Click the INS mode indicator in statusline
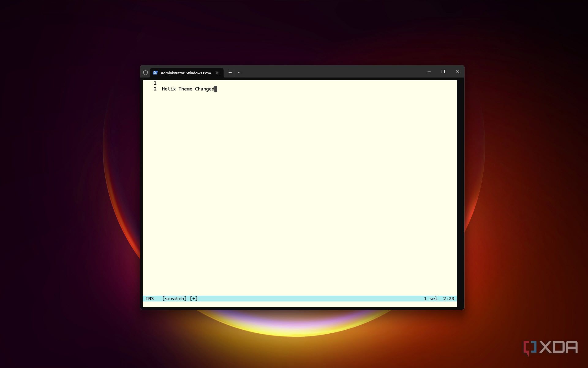Viewport: 588px width, 368px height. pos(149,299)
